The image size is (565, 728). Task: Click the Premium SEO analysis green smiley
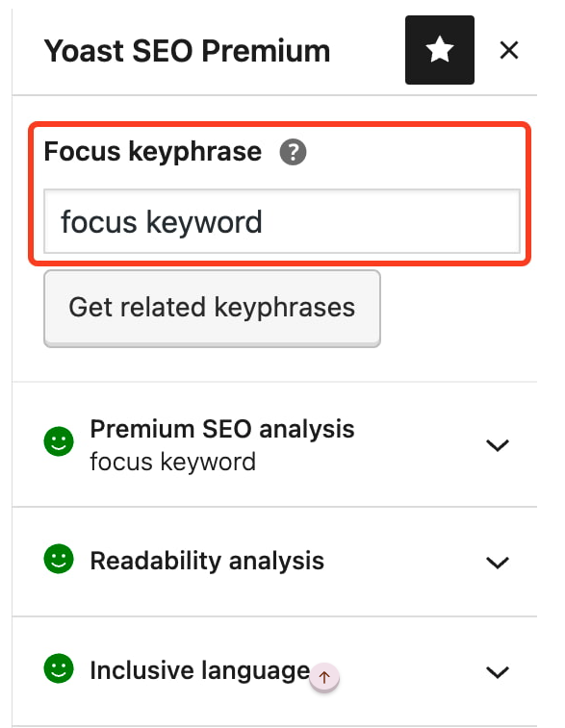(x=59, y=441)
